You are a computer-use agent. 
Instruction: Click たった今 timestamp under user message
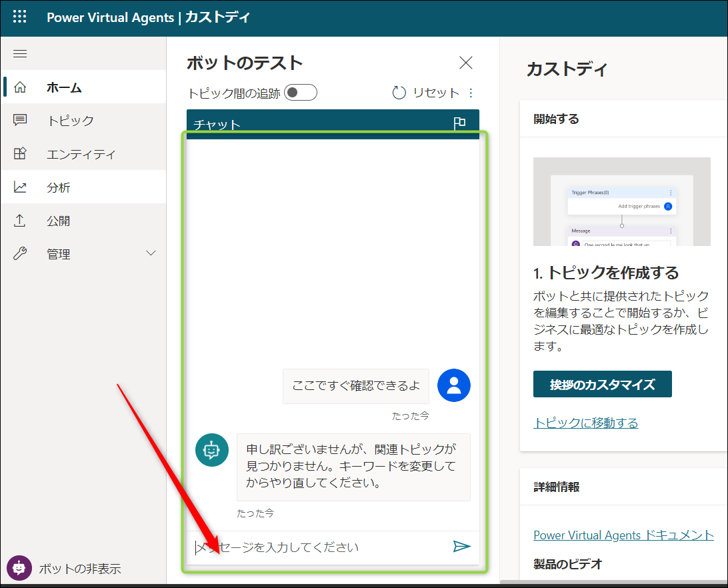click(411, 416)
